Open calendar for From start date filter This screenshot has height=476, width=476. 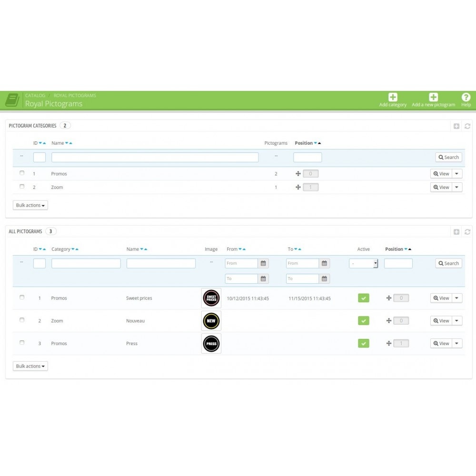[263, 263]
